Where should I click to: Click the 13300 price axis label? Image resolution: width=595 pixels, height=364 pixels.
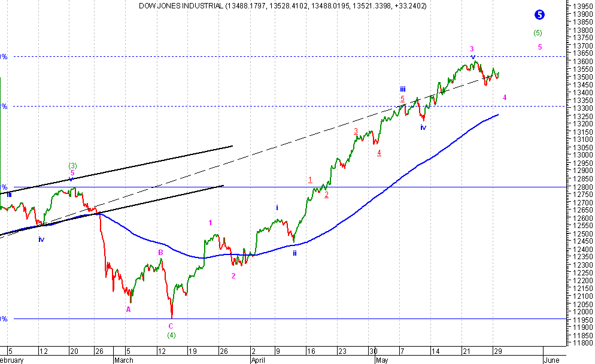coord(583,108)
